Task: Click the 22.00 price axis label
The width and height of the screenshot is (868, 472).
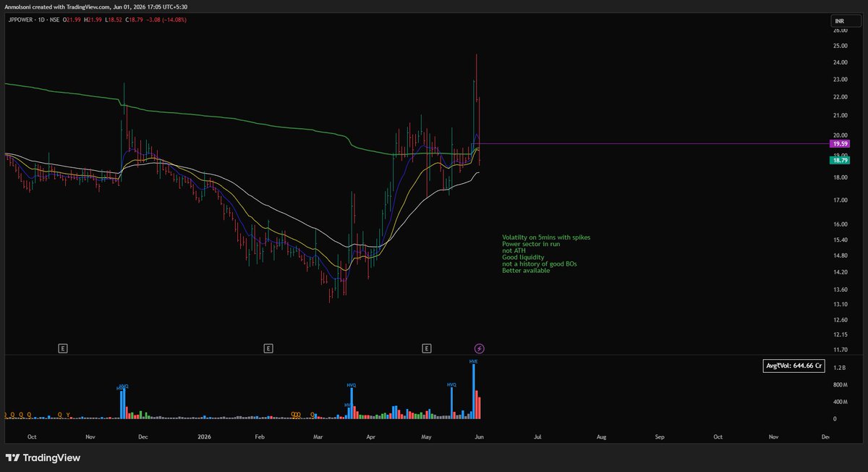Action: point(841,97)
